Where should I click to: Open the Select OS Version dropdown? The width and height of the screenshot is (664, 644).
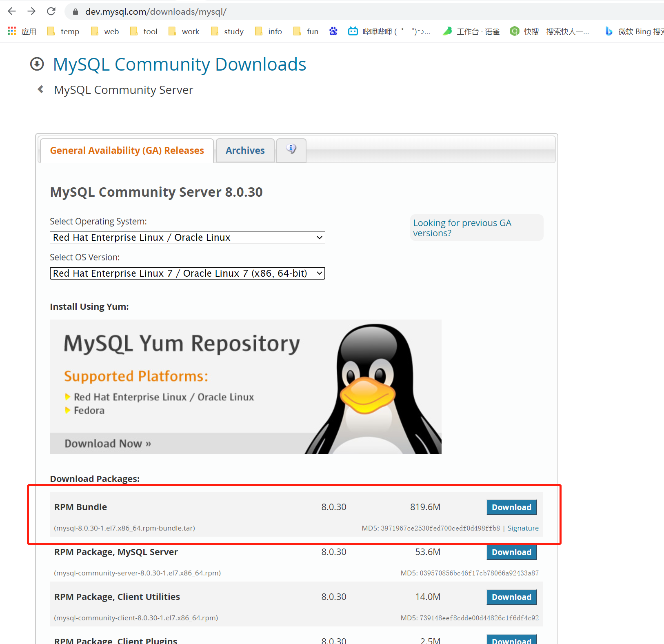[x=187, y=273]
